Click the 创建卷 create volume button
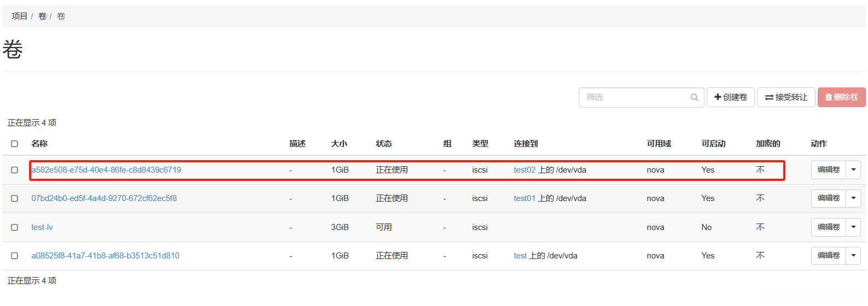The width and height of the screenshot is (868, 306). 731,97
